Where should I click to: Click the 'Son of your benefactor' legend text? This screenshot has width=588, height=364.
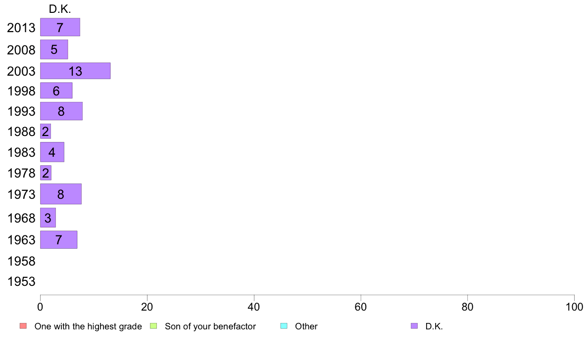pos(210,326)
